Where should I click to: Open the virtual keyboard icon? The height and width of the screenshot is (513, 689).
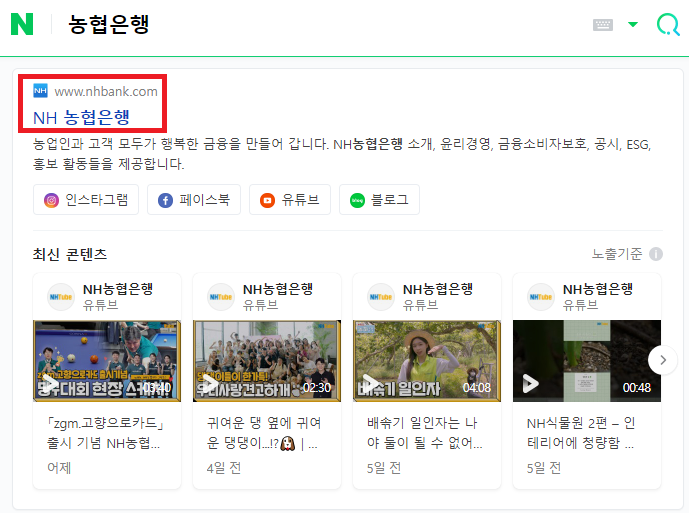pyautogui.click(x=602, y=25)
